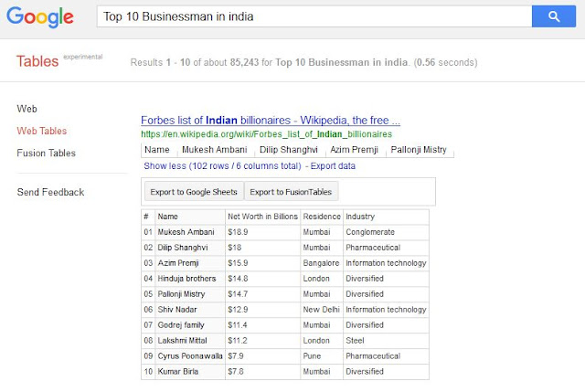Image resolution: width=585 pixels, height=392 pixels.
Task: Select the Kumar Birla cell
Action: click(x=190, y=372)
